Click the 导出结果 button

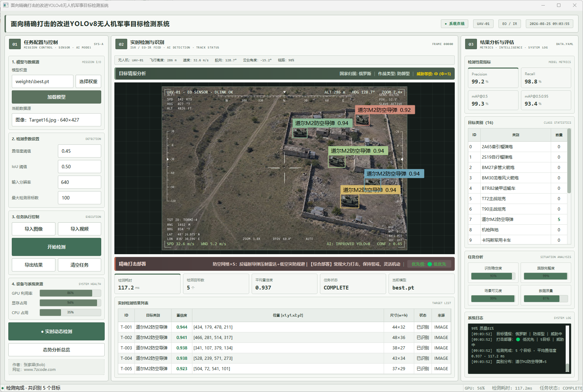(34, 265)
